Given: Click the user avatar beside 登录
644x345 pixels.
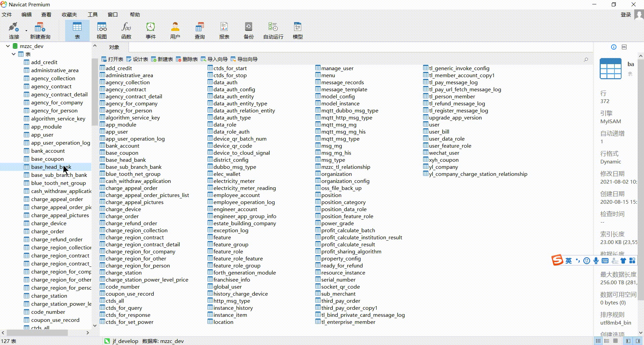Looking at the screenshot, I should pyautogui.click(x=639, y=15).
